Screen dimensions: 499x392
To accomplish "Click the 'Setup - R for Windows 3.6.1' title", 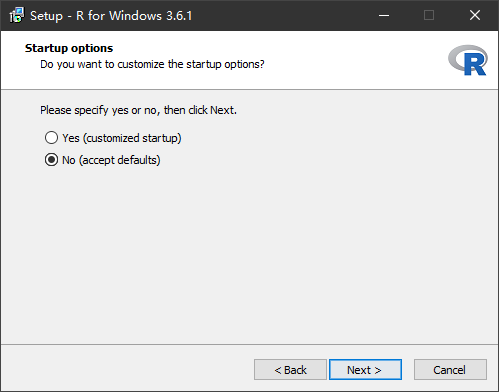I will 111,16.
